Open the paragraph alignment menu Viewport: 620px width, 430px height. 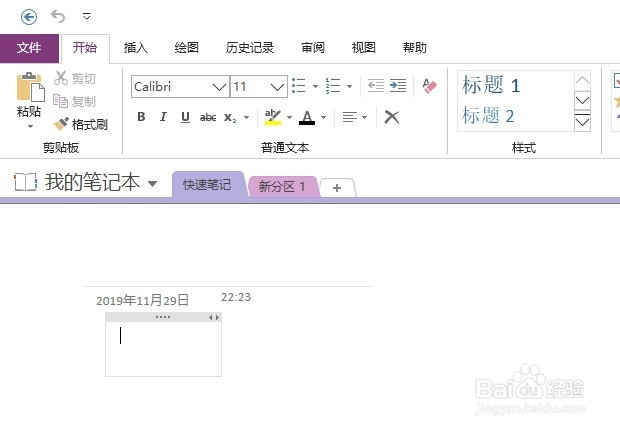[355, 117]
